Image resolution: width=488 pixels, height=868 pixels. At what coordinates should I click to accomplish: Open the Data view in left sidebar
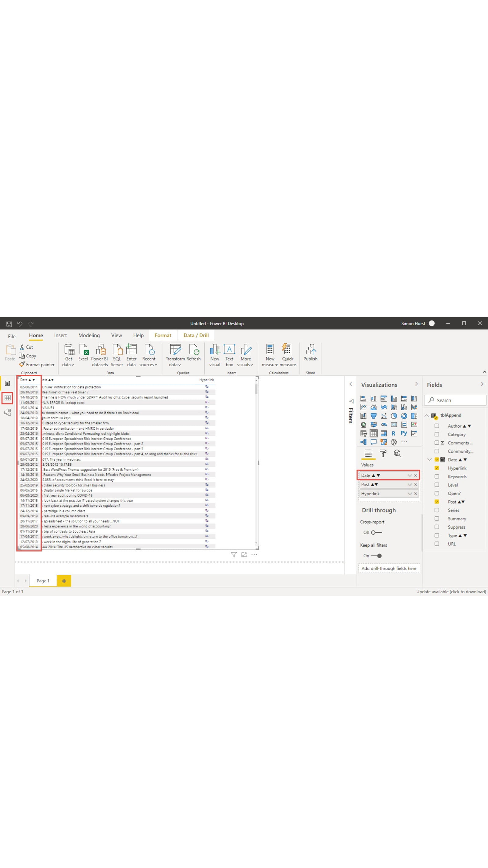pos(7,398)
